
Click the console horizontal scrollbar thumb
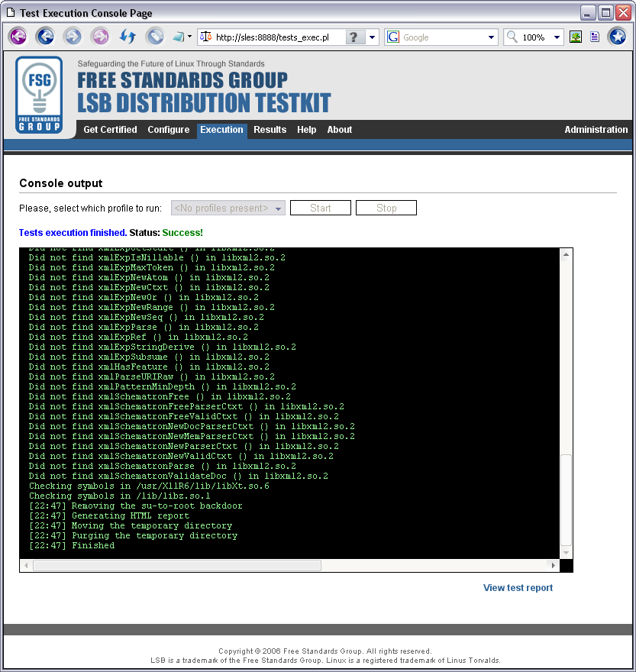click(x=177, y=565)
